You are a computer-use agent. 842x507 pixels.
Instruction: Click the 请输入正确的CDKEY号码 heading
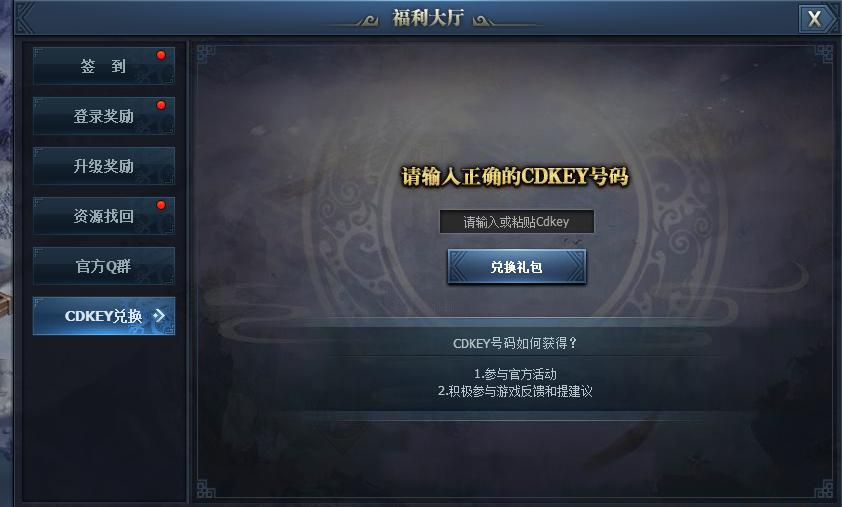(515, 176)
